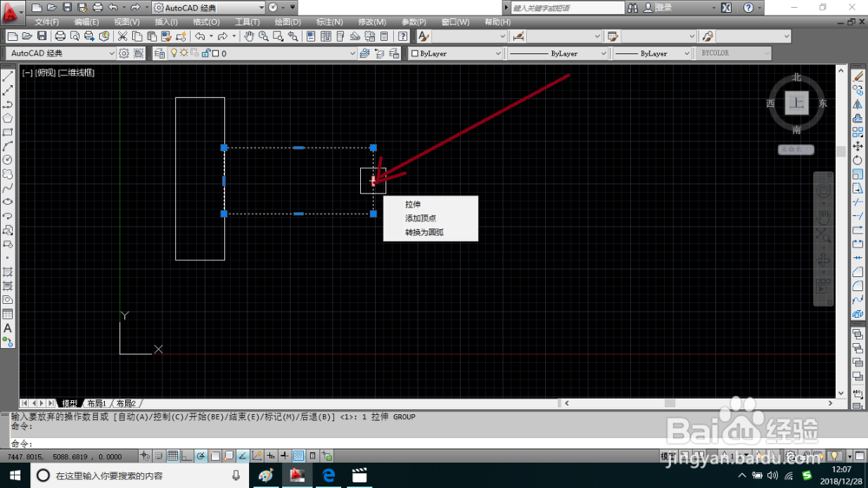The width and height of the screenshot is (868, 488).
Task: Open the text style dropdown list
Action: (470, 36)
